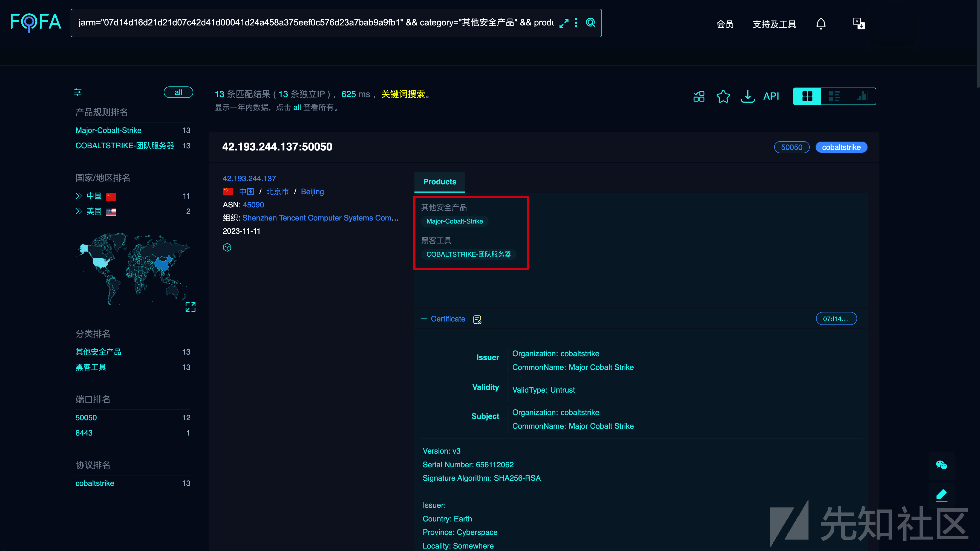Screen dimensions: 980x551
Task: Filter by COBALTSTRIKE-团队服务器 in sidebar ranking
Action: (x=125, y=146)
